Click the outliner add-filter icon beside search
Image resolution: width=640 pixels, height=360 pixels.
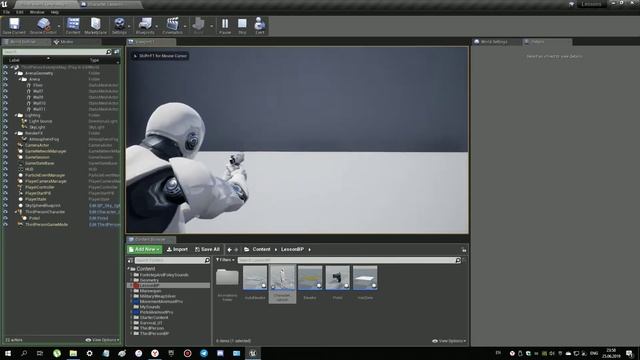[x=117, y=52]
